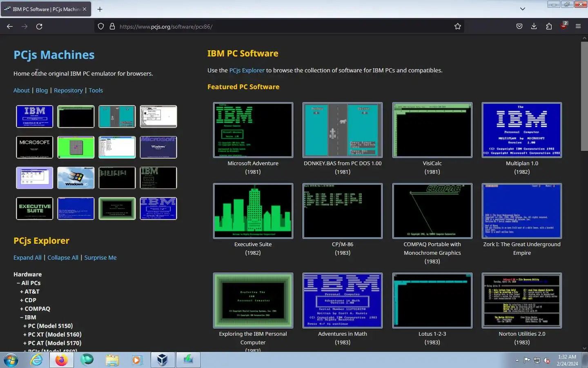Click the sidebar EXECUTIVE SUITE thumbnail
The height and width of the screenshot is (368, 588).
(x=35, y=209)
